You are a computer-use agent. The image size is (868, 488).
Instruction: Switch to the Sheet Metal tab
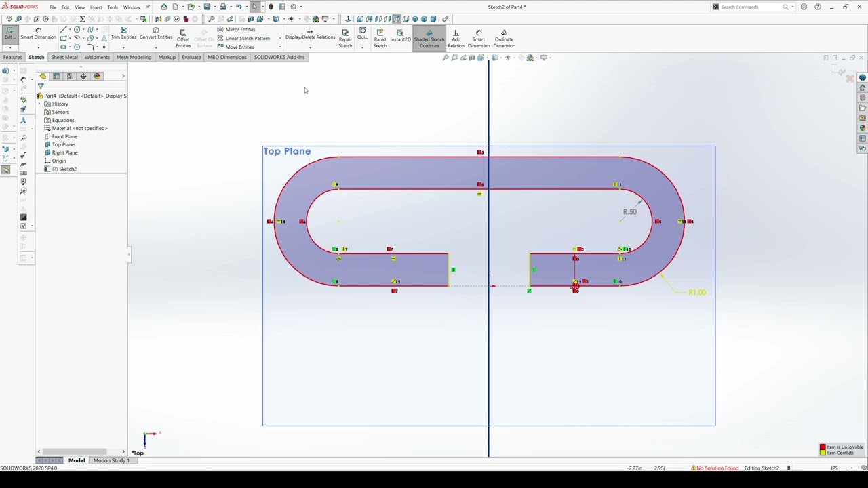pyautogui.click(x=64, y=57)
